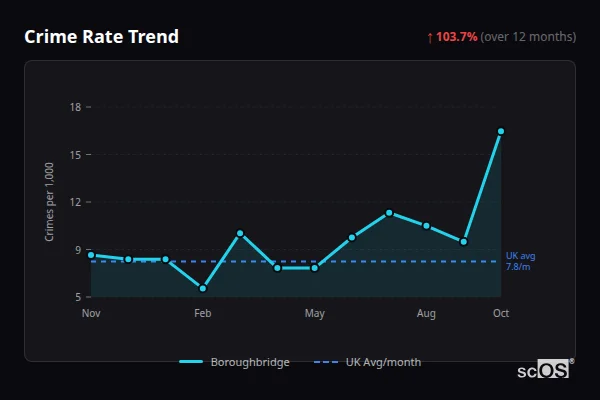Select the April data point
Viewport: 600px width, 400px height.
coord(277,268)
